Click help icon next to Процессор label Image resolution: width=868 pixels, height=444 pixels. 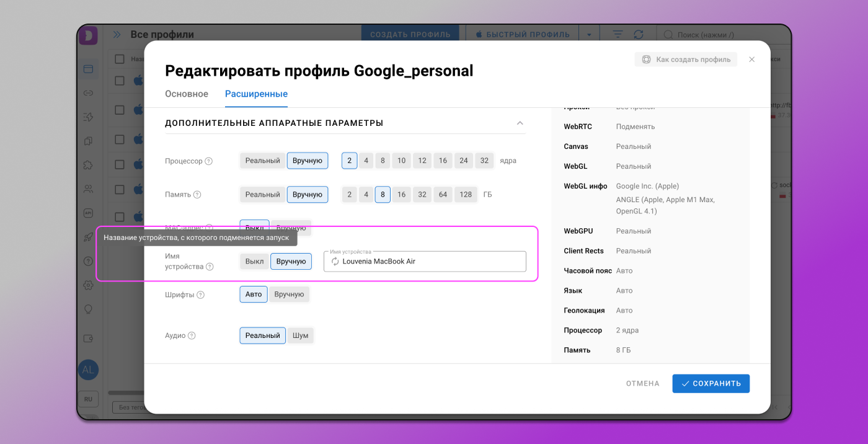[x=209, y=161]
